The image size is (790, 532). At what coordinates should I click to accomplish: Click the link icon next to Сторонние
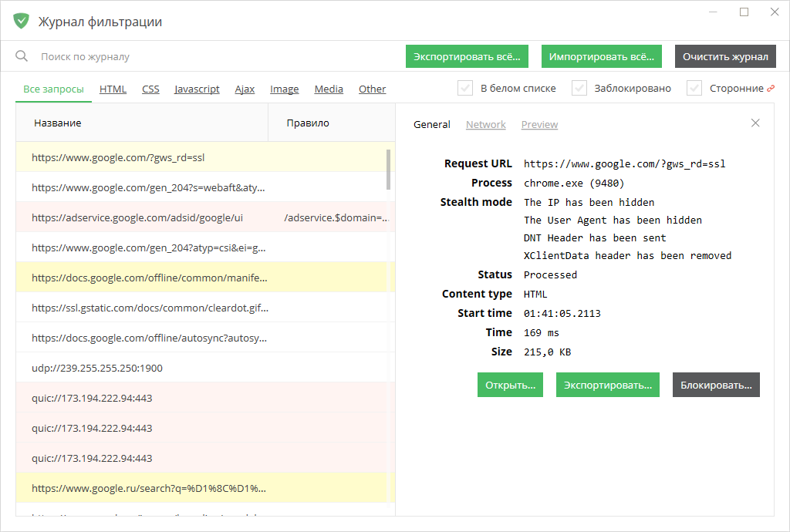click(x=771, y=89)
